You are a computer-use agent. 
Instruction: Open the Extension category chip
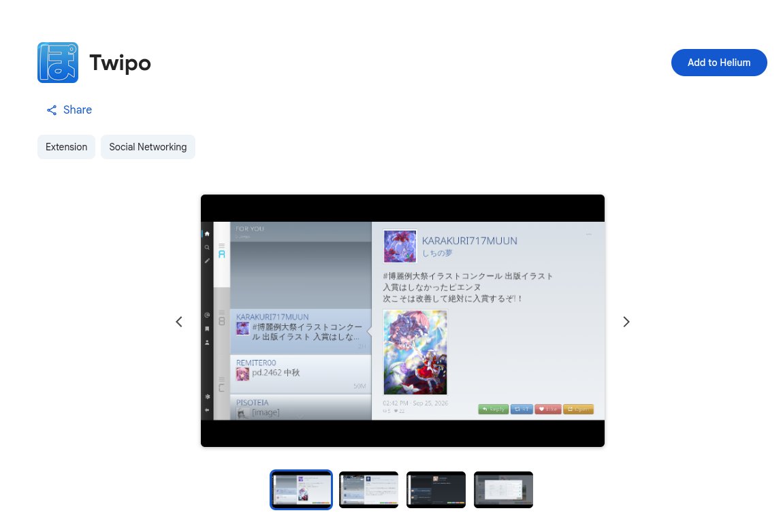click(x=67, y=147)
